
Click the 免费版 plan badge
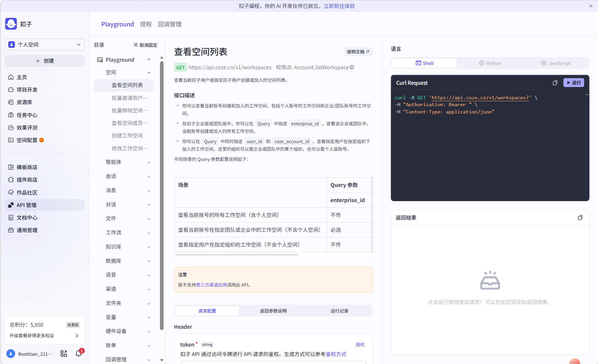click(73, 325)
